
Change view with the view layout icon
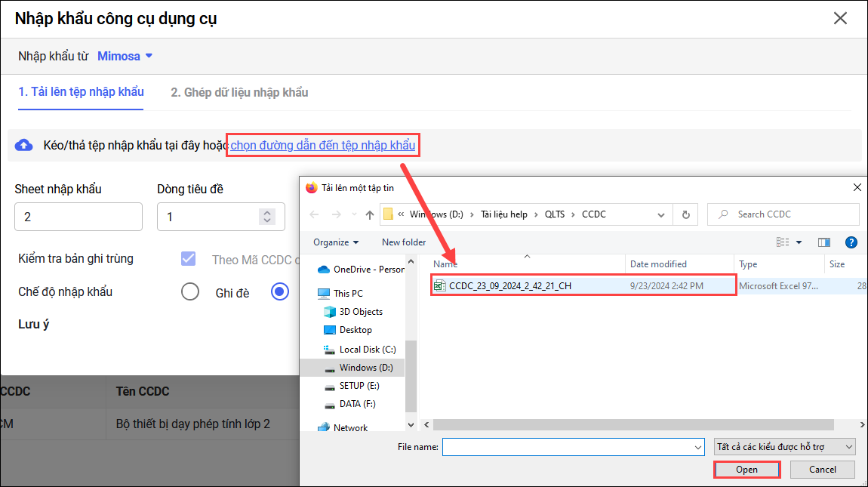click(783, 242)
